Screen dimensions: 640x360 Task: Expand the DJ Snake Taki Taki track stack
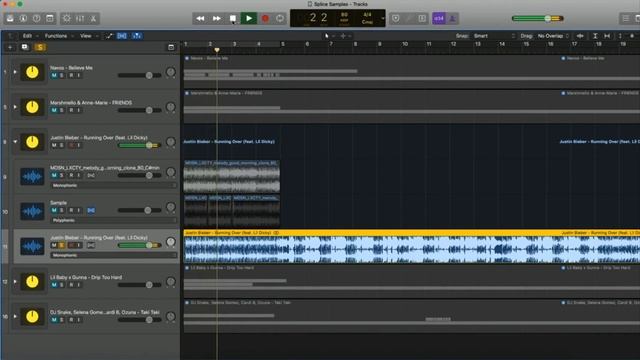point(15,316)
